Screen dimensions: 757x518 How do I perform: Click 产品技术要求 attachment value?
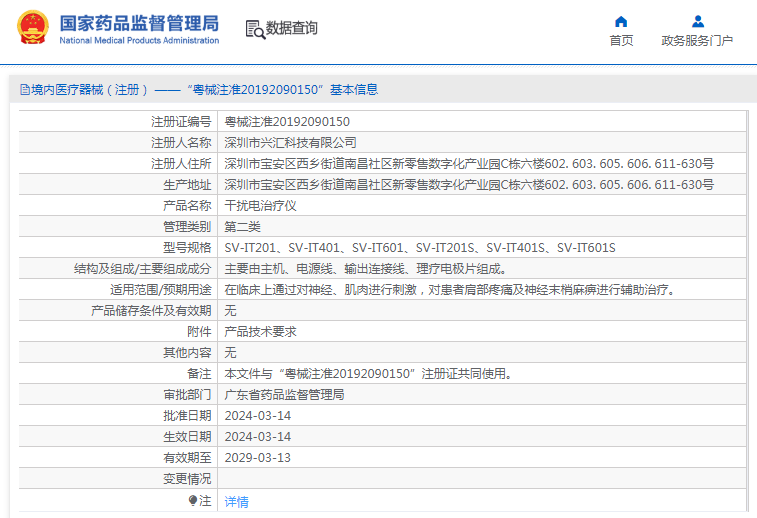click(260, 332)
